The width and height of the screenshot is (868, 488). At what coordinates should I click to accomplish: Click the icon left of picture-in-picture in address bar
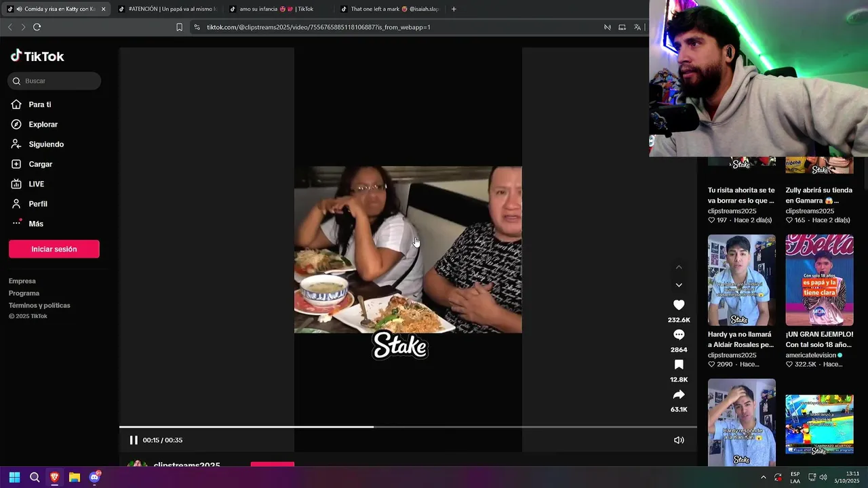click(x=607, y=27)
